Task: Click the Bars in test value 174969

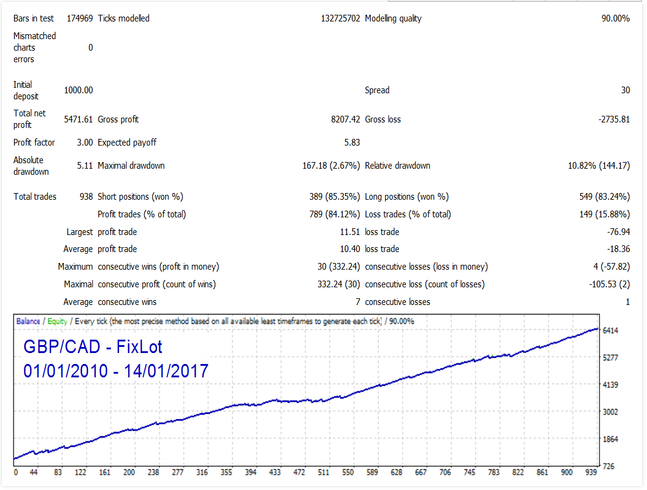Action: (80, 19)
